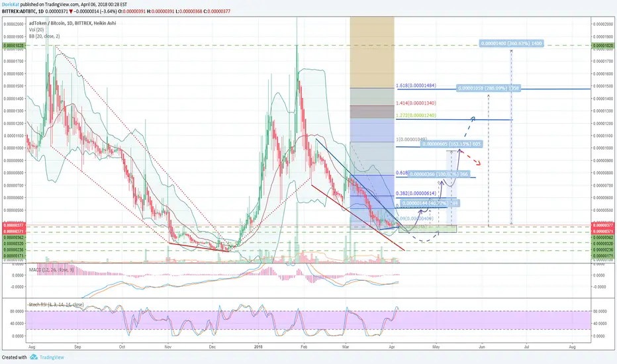The width and height of the screenshot is (617, 364).
Task: Click the TradingView logo icon at bottom
Action: (x=34, y=357)
